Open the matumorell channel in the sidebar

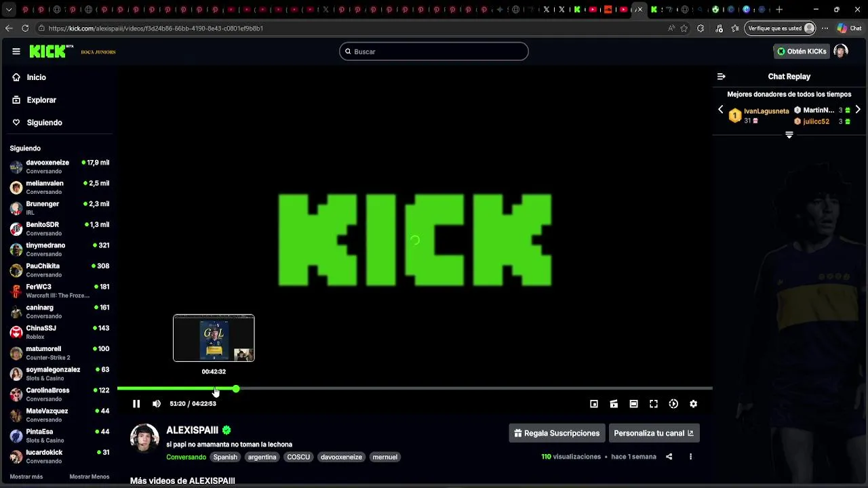tap(60, 352)
